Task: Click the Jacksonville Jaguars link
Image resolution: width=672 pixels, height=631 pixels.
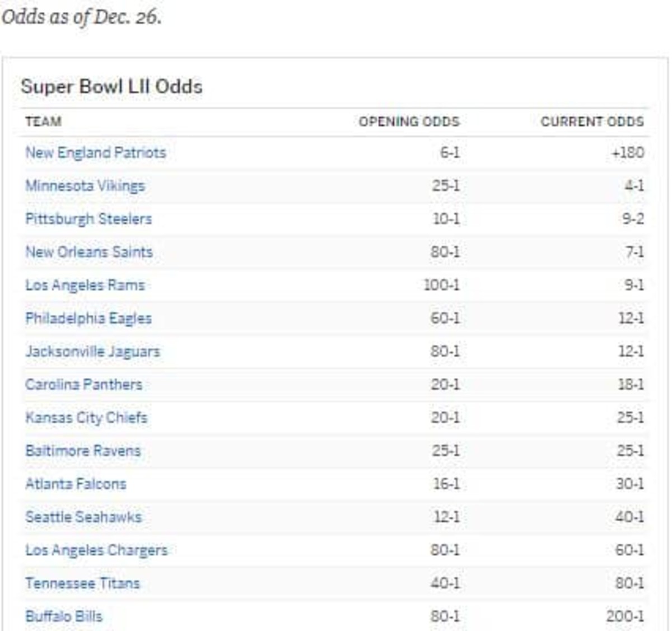Action: [93, 352]
